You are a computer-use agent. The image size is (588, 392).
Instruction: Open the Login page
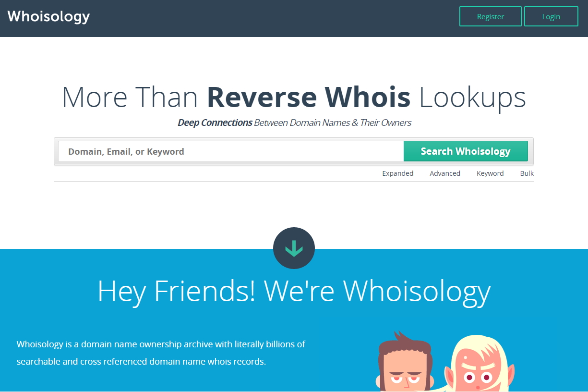coord(551,16)
